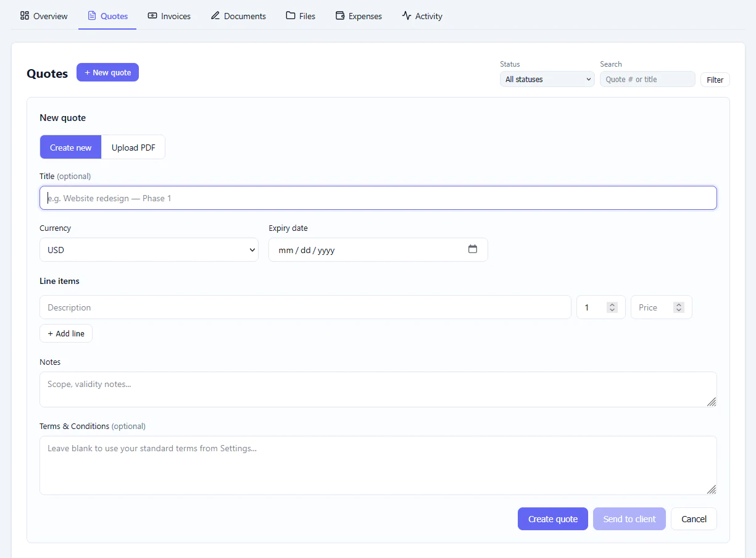Click the Send to client button
756x558 pixels.
click(x=629, y=519)
